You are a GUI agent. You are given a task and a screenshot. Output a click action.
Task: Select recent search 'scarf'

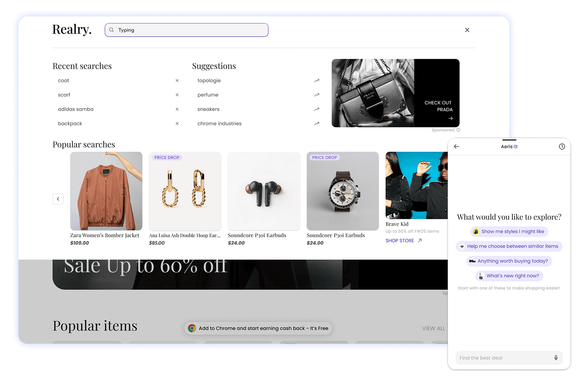[64, 95]
